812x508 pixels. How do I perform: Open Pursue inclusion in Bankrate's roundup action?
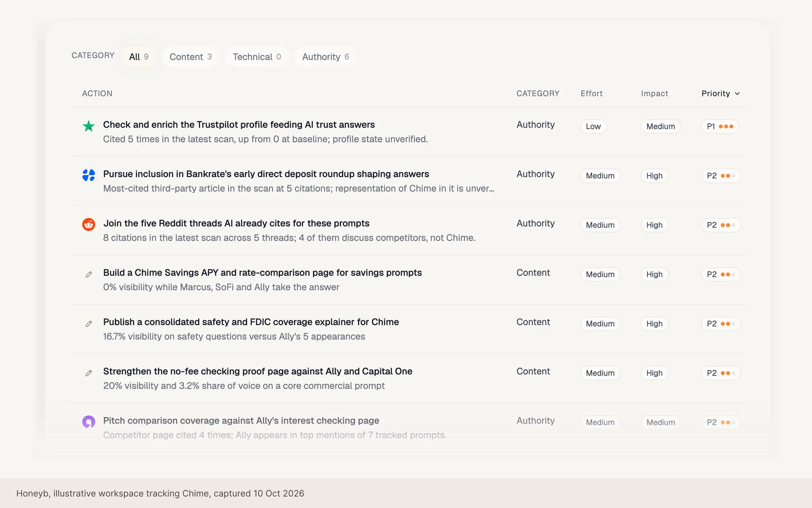(x=266, y=174)
